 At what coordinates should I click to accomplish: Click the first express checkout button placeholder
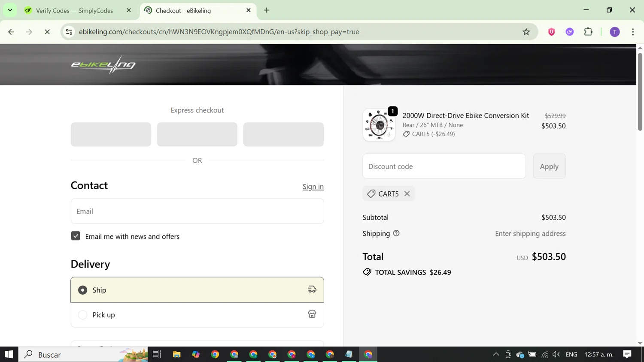click(111, 134)
